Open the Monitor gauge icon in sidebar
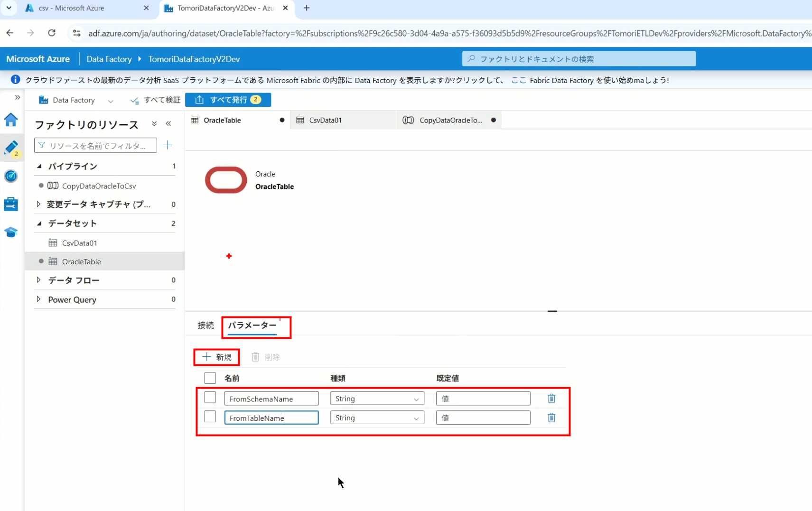812x511 pixels. tap(11, 176)
